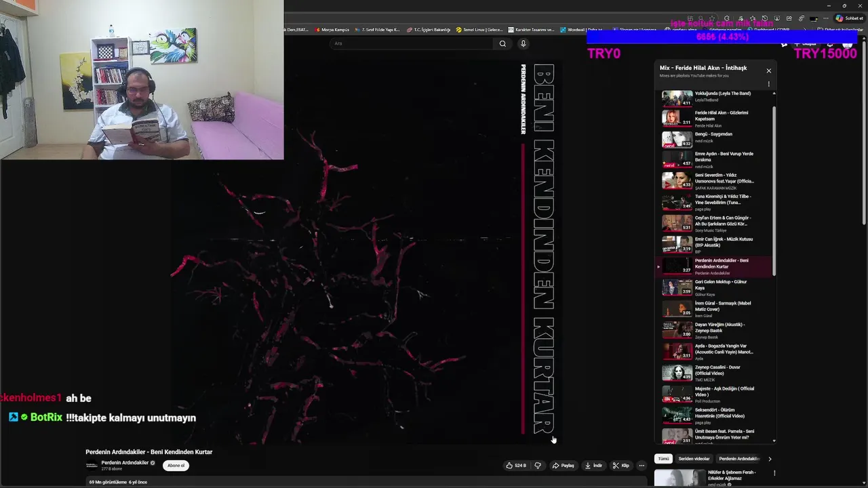Play Seksendört - Ölürüm Hasretinle
Viewport: 868px width, 488px height.
[x=715, y=415]
